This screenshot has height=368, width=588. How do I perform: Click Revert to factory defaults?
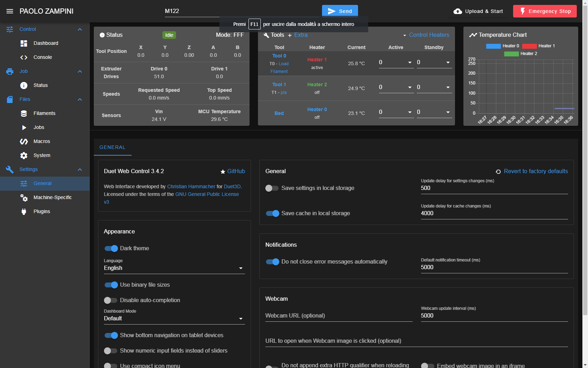536,171
